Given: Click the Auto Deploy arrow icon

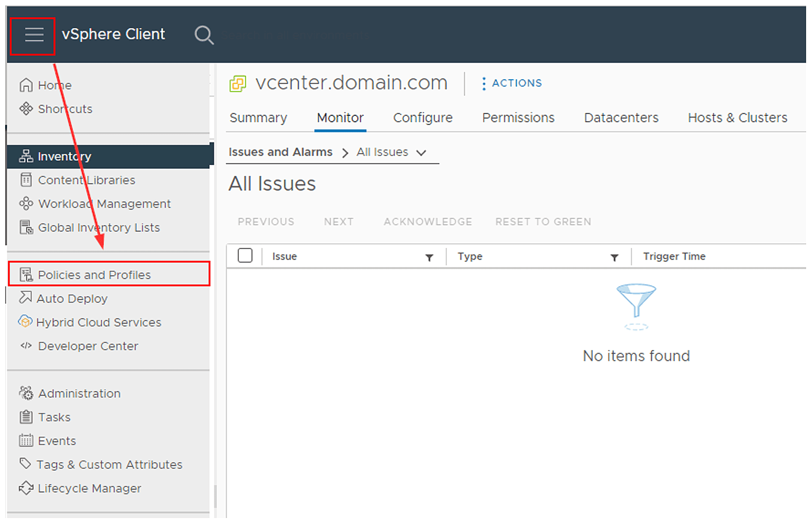Looking at the screenshot, I should pos(25,297).
